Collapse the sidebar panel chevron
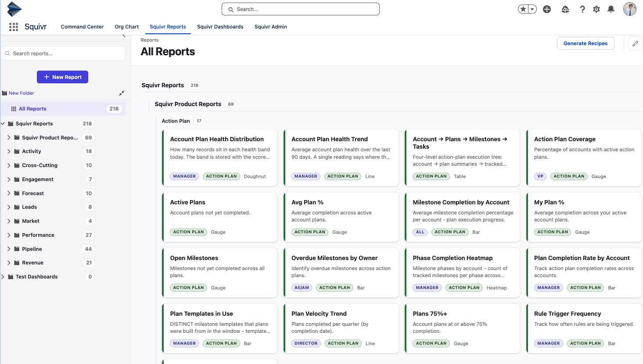 pos(123,36)
